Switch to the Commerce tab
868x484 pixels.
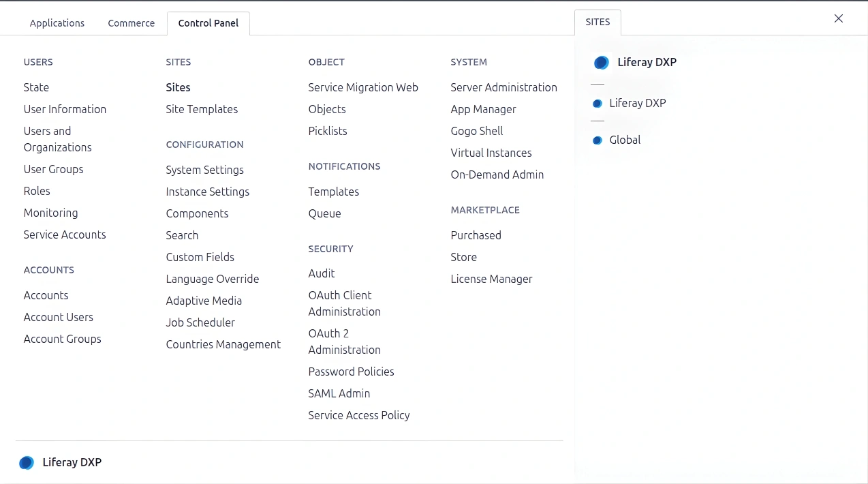point(131,23)
